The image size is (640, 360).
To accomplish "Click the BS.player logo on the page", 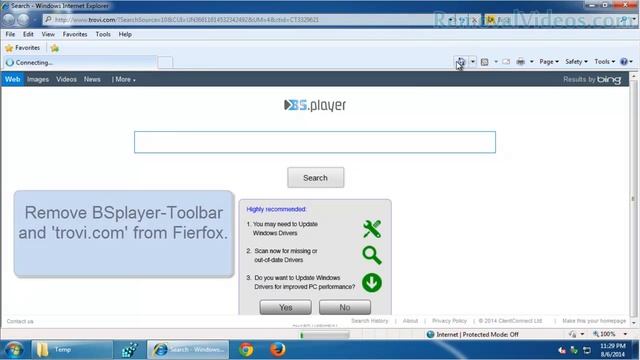I will click(x=315, y=105).
